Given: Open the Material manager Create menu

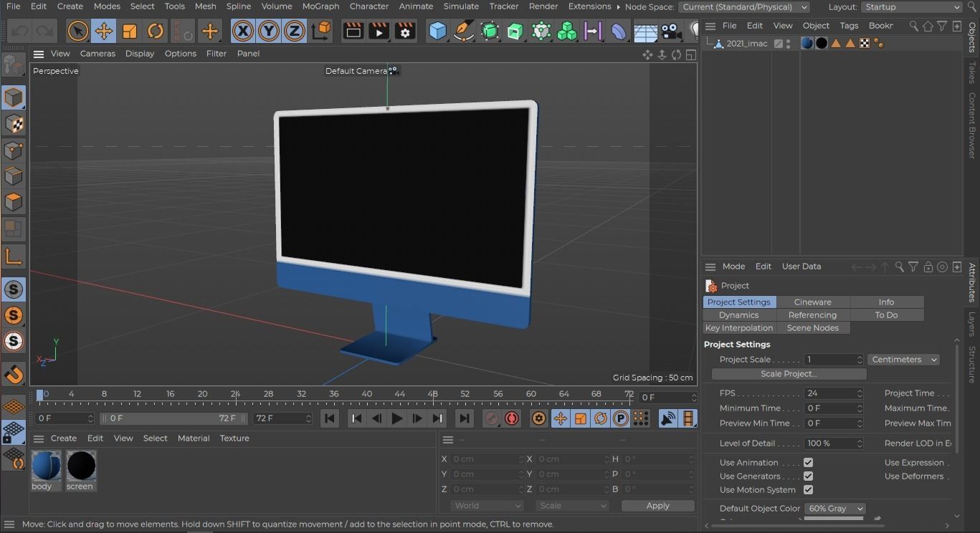Looking at the screenshot, I should pos(63,438).
